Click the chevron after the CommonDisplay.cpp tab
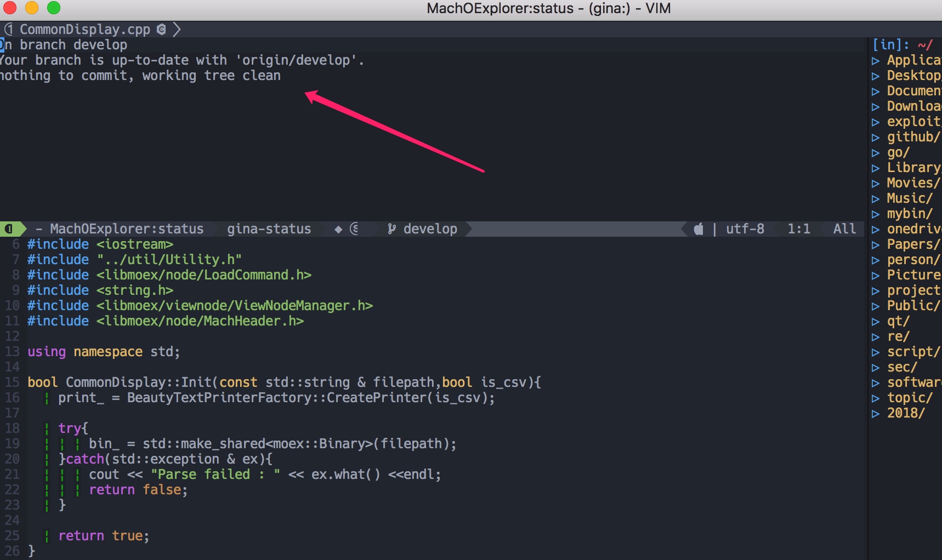Screen dimensions: 942x560 177,29
